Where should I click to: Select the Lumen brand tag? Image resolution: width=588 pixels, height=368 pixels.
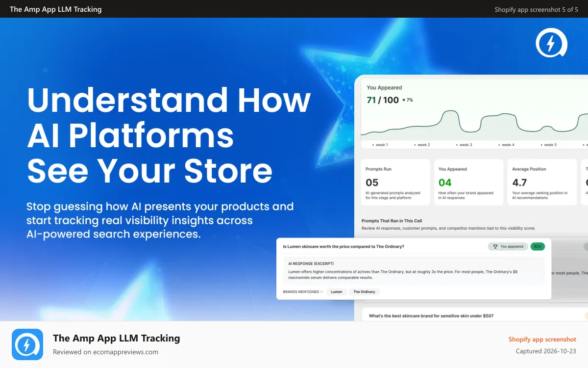[x=337, y=291]
